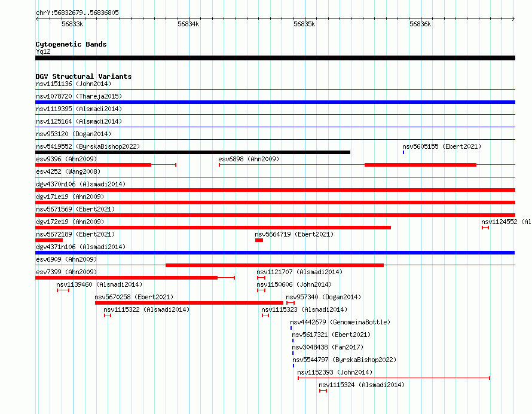Click the Yq12 cytogenetic band bar
Image resolution: width=532 pixels, height=414 pixels.
pyautogui.click(x=275, y=58)
